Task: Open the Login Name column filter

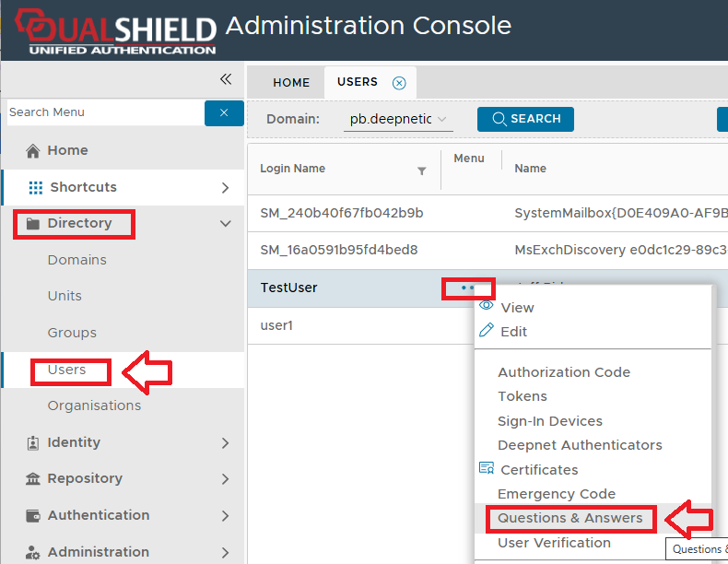Action: click(x=422, y=170)
